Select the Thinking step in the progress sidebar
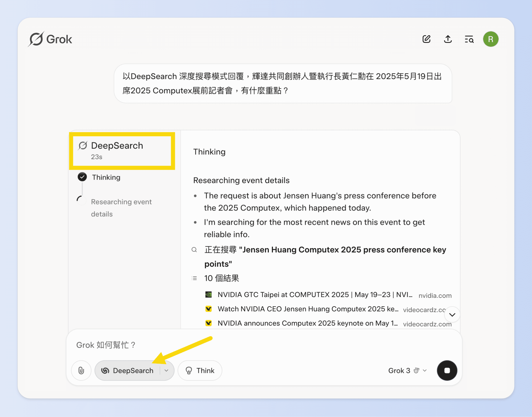Screen dimensions: 532x417 pyautogui.click(x=106, y=177)
